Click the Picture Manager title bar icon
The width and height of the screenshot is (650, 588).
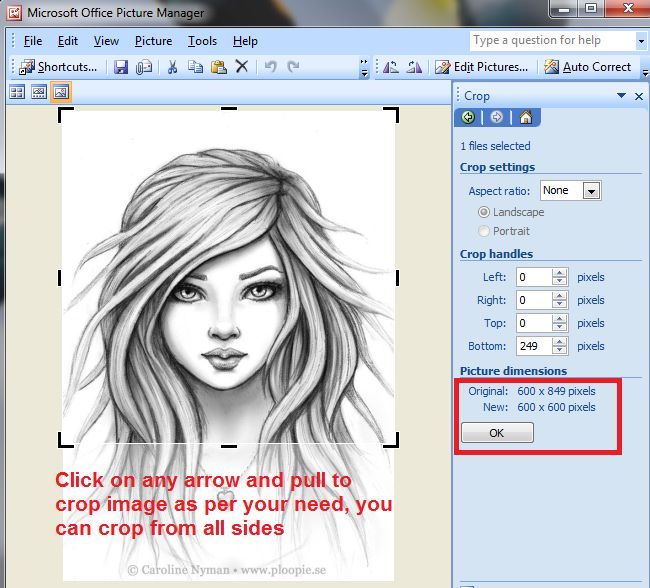[x=14, y=13]
